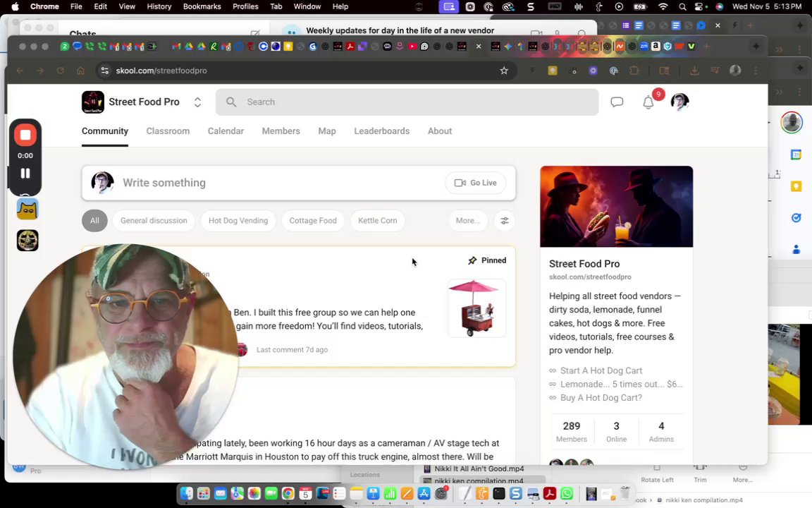812x508 pixels.
Task: Switch to the Classroom tab
Action: [168, 131]
